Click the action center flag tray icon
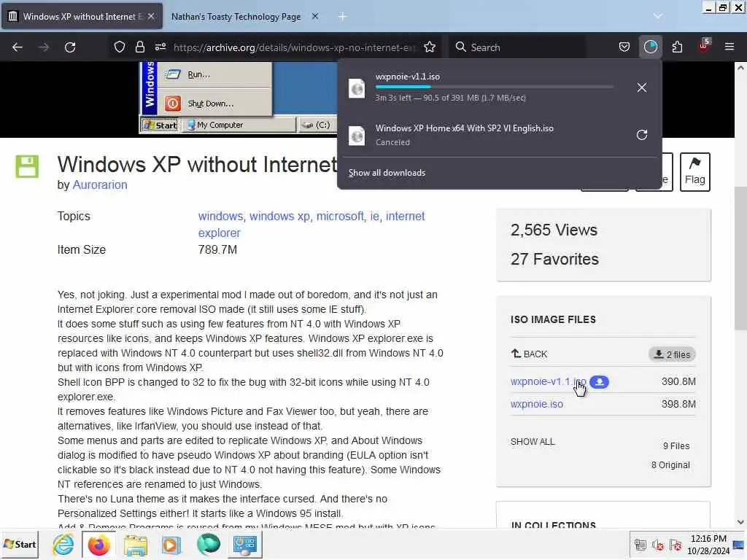 (x=675, y=545)
